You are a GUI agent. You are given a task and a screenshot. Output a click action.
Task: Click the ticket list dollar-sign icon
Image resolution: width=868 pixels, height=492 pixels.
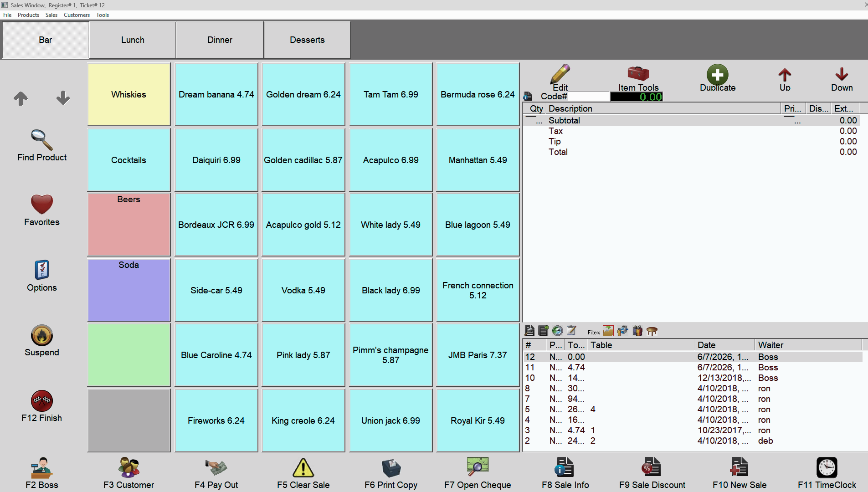(543, 331)
